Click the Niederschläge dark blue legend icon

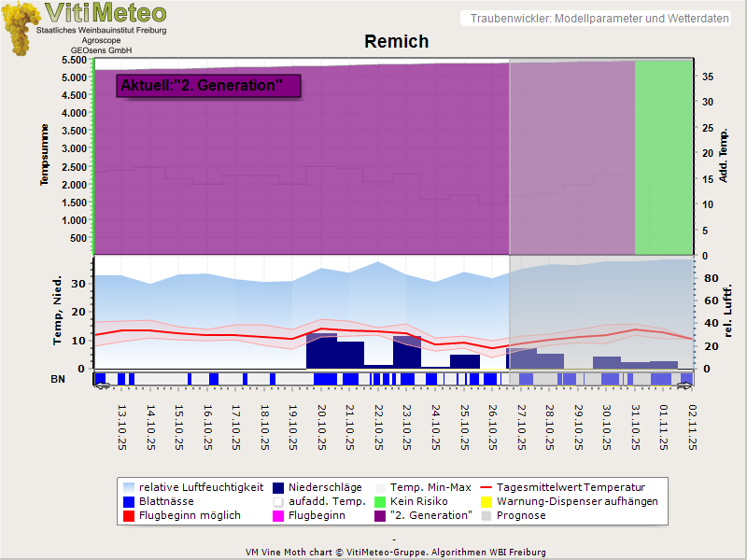(x=279, y=487)
